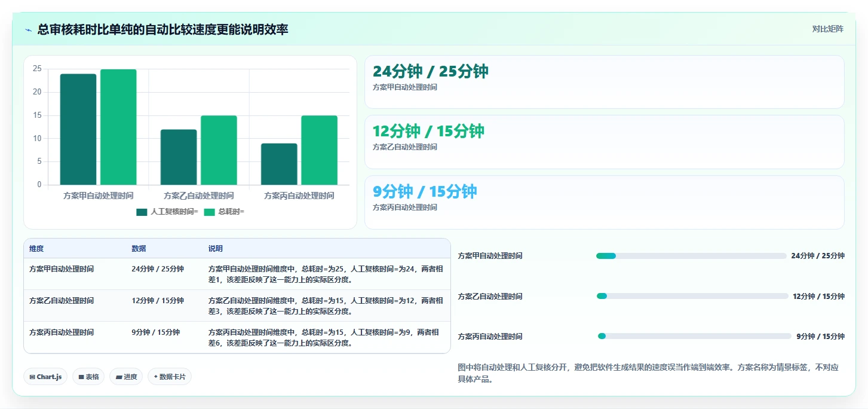Click the 维度 column header

(x=36, y=249)
